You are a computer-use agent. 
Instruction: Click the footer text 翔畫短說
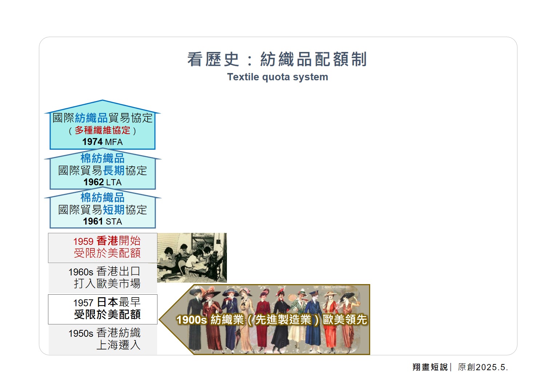(430, 367)
